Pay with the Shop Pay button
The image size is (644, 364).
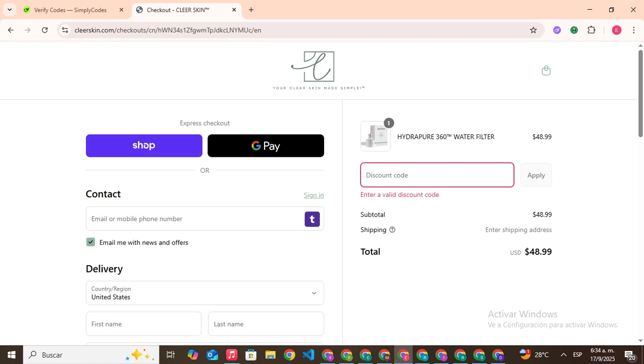[x=144, y=146]
